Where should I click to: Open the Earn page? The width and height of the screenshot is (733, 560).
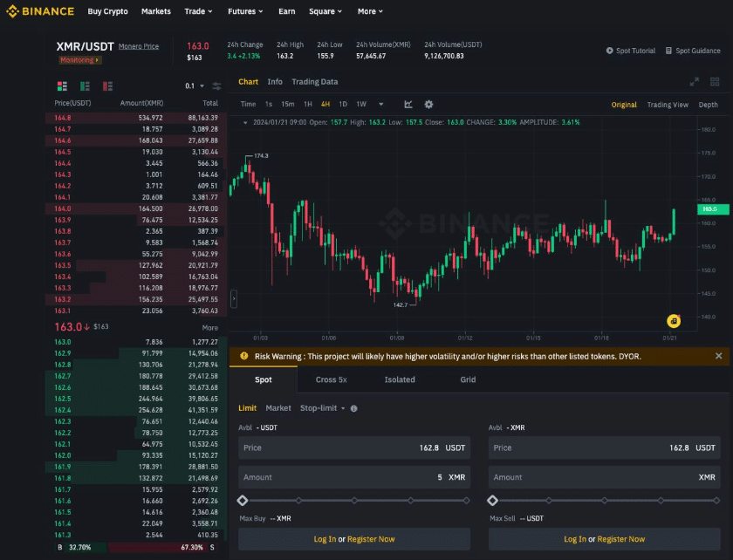[286, 11]
